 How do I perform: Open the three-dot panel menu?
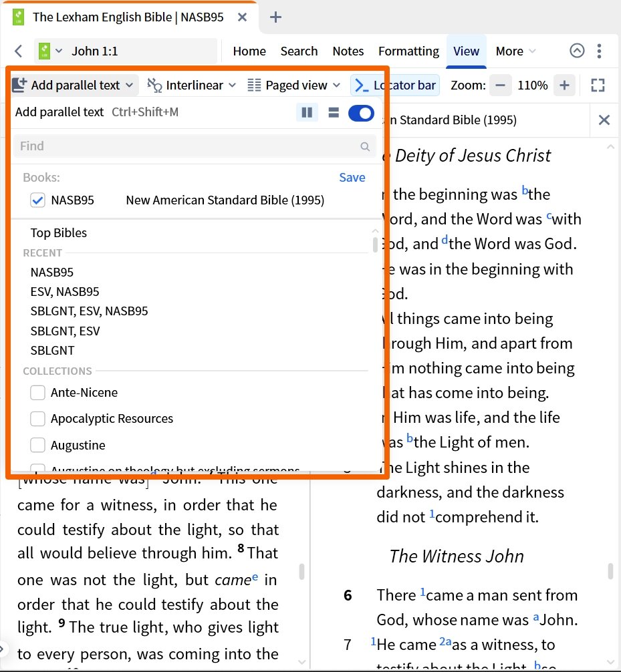pyautogui.click(x=599, y=51)
